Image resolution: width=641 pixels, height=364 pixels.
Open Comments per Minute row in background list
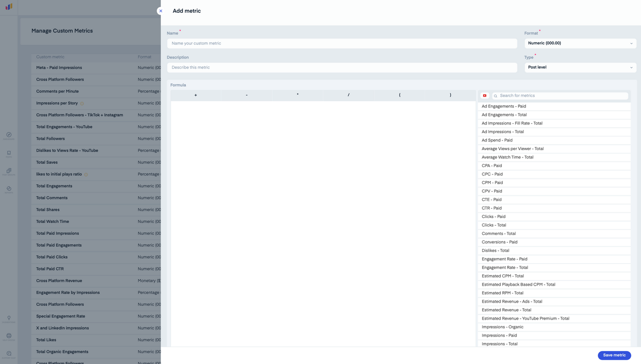click(x=96, y=92)
